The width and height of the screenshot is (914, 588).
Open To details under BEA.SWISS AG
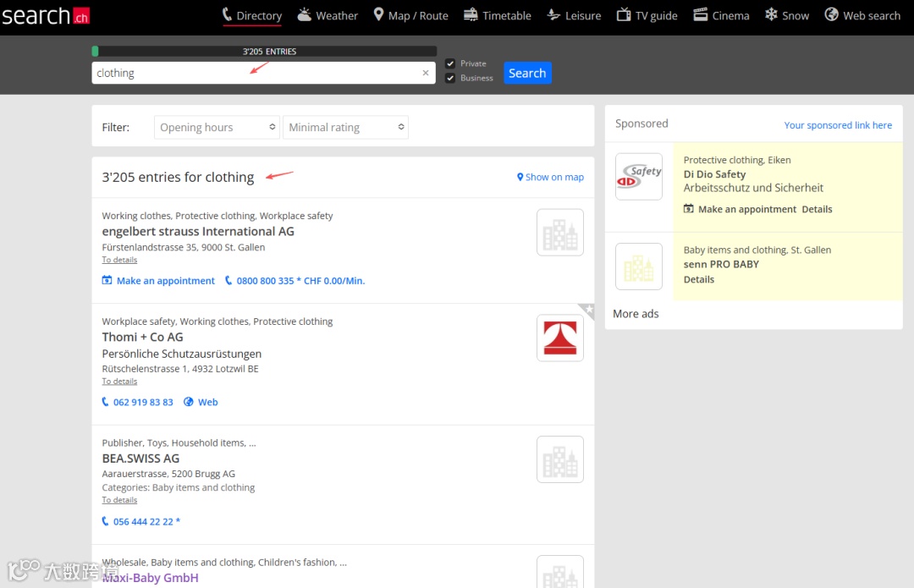coord(119,500)
